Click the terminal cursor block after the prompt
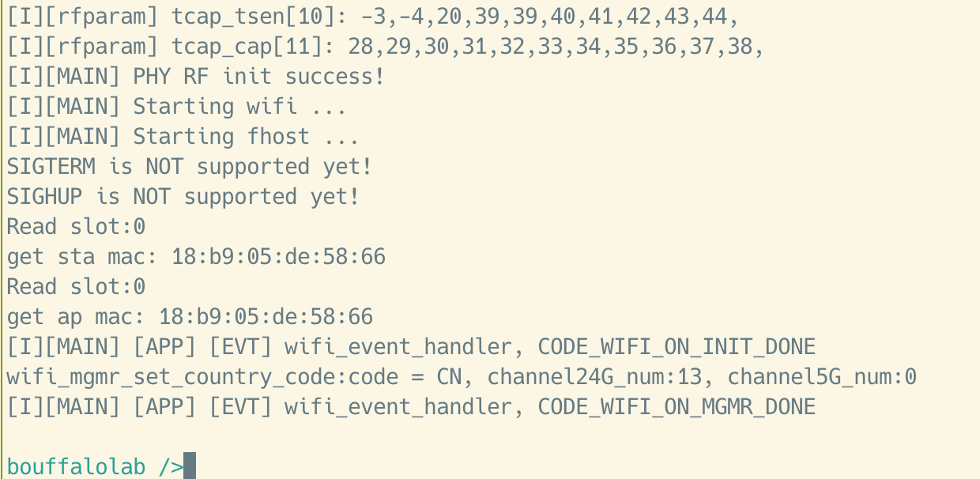Image resolution: width=980 pixels, height=479 pixels. [x=189, y=466]
